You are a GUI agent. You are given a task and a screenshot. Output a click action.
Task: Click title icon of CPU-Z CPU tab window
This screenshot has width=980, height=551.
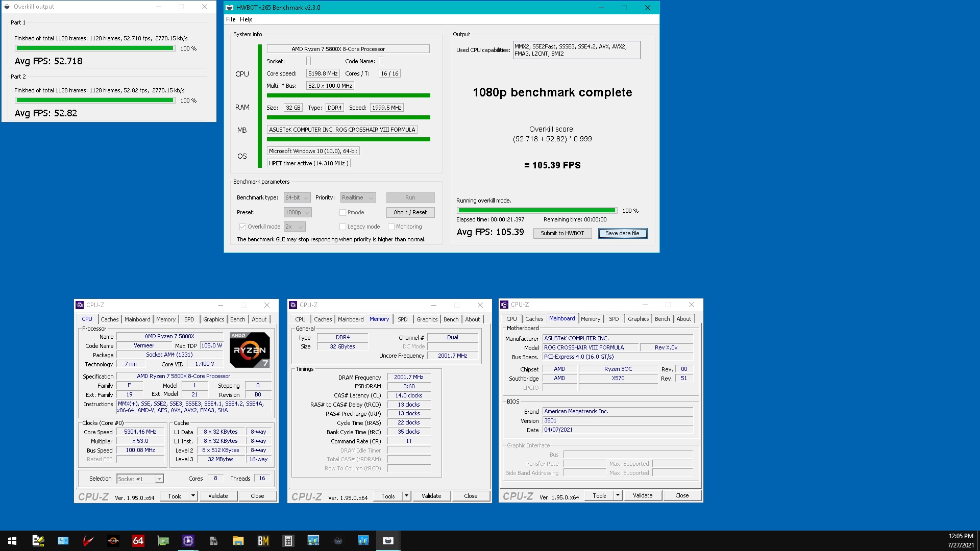80,305
